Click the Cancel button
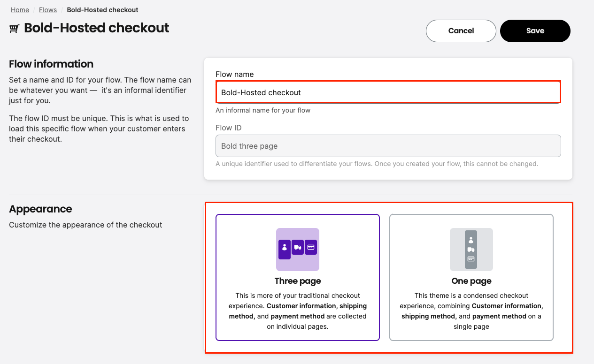 tap(461, 30)
